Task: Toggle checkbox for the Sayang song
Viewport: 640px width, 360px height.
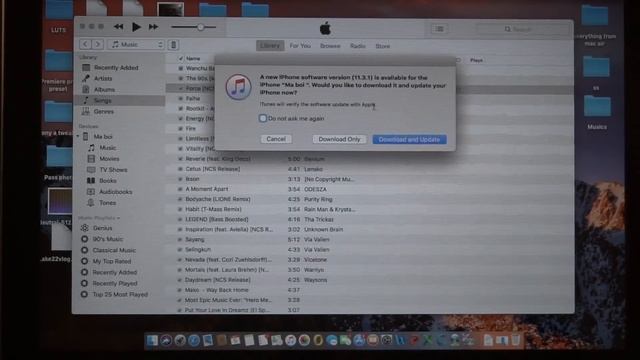Action: (180, 240)
